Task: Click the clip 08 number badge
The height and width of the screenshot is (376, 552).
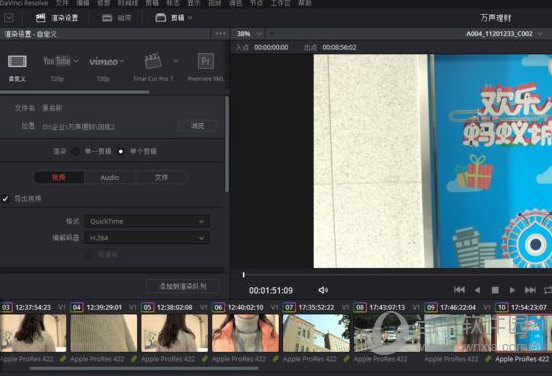Action: pos(360,307)
